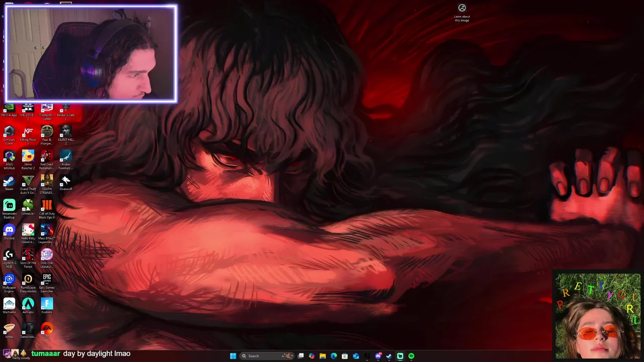Click the album cover art thumbnail

click(x=598, y=316)
